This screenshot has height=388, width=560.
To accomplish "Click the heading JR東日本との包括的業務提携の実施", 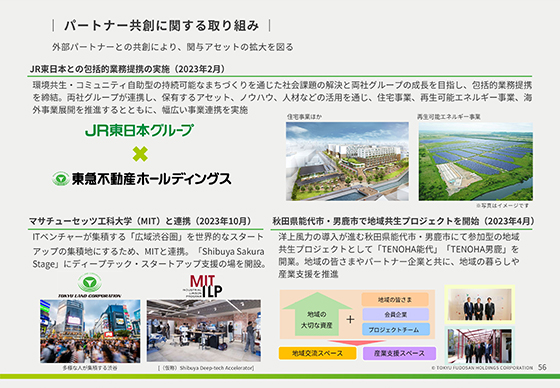I will [127, 69].
